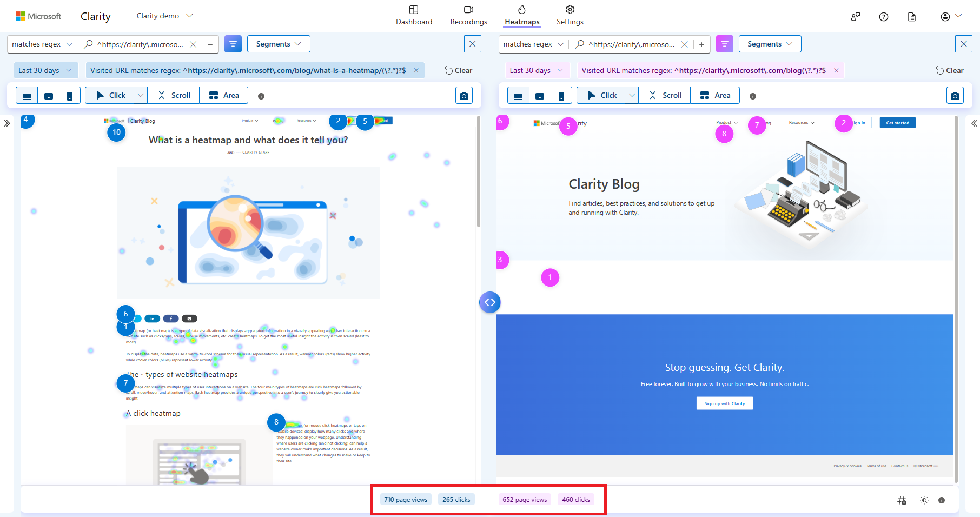Expand right pane Click type dropdown arrow

[632, 95]
